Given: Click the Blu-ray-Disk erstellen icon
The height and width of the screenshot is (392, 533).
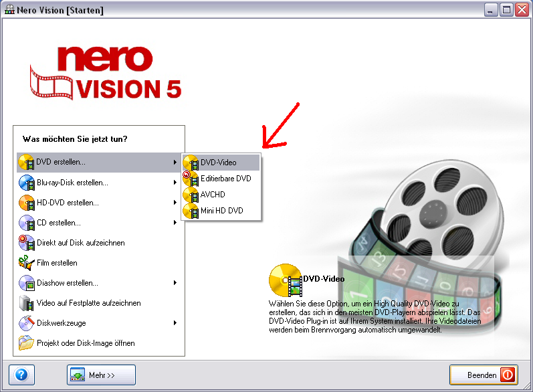Looking at the screenshot, I should (26, 183).
